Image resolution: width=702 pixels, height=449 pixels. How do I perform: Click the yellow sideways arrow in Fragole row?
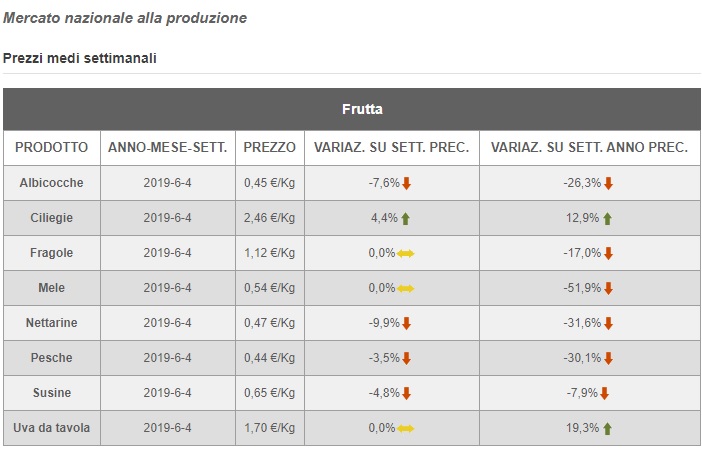[406, 253]
